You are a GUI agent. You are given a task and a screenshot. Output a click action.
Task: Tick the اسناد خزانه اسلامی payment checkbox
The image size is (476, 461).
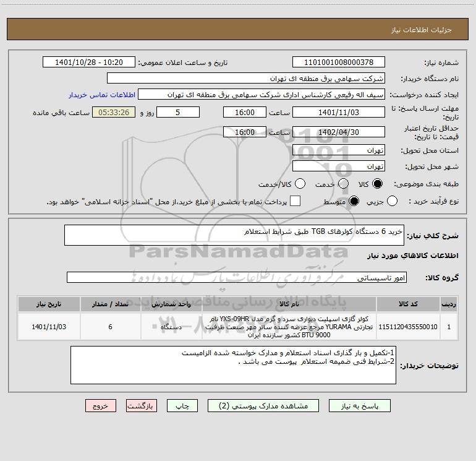tap(295, 201)
